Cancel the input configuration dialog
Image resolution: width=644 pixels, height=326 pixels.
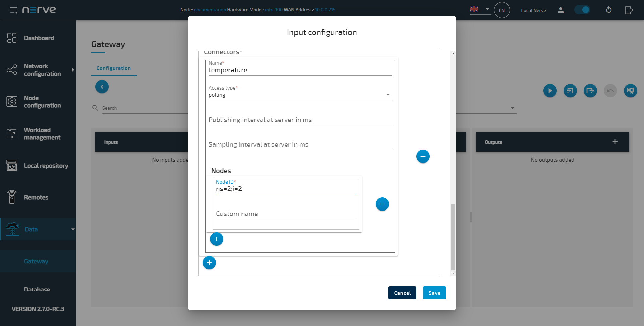click(x=402, y=293)
